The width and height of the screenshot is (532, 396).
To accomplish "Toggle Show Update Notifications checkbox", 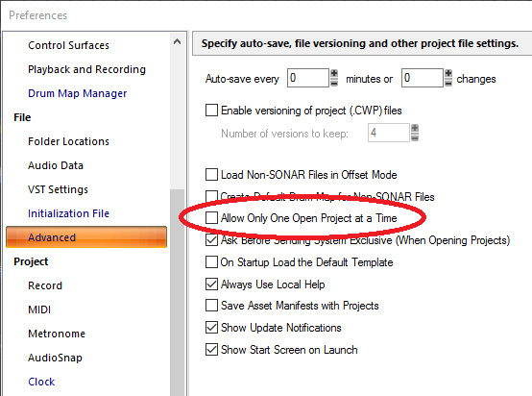I will (211, 328).
